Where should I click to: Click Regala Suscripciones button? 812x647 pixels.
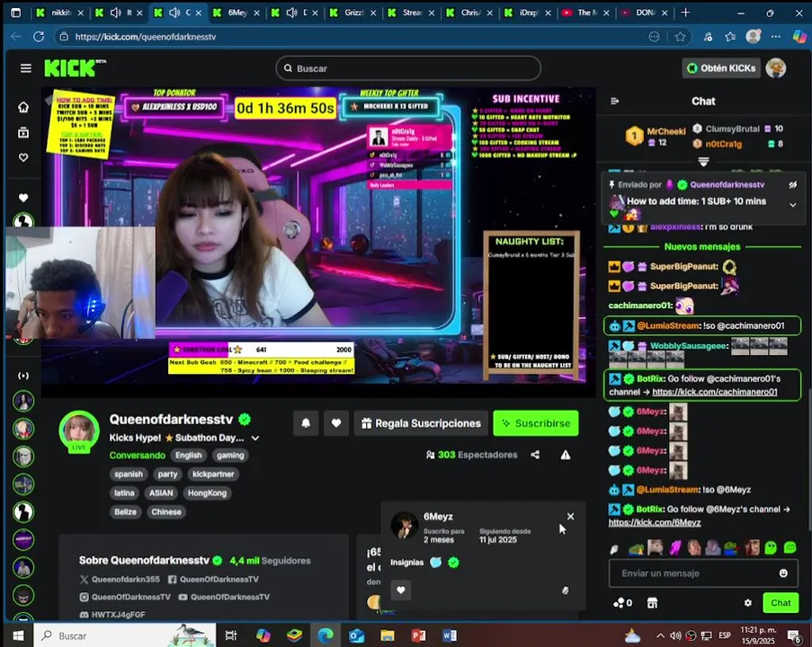click(x=421, y=423)
